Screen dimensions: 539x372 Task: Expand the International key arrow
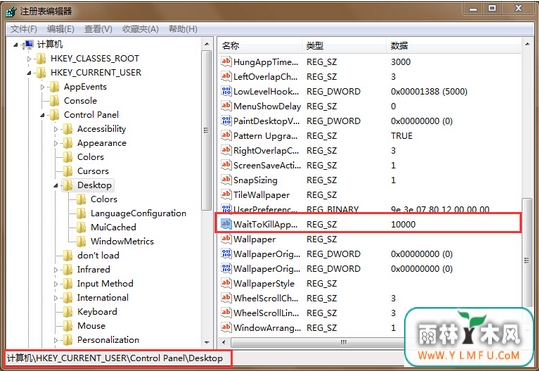[x=56, y=298]
